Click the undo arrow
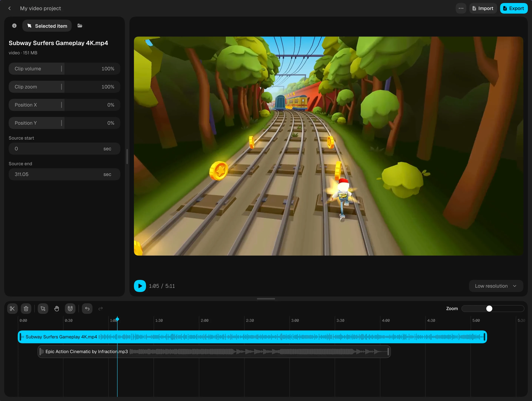Image resolution: width=532 pixels, height=401 pixels. click(87, 308)
